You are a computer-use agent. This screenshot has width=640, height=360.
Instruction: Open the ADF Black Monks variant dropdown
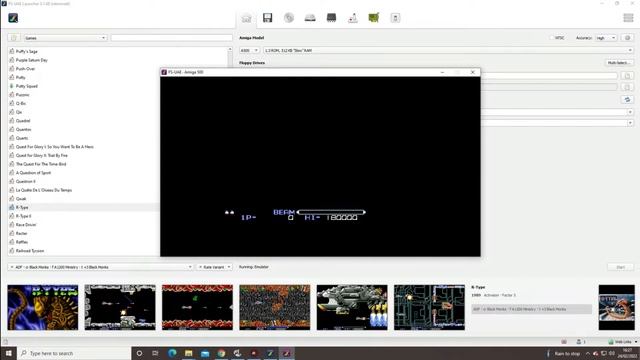100,267
